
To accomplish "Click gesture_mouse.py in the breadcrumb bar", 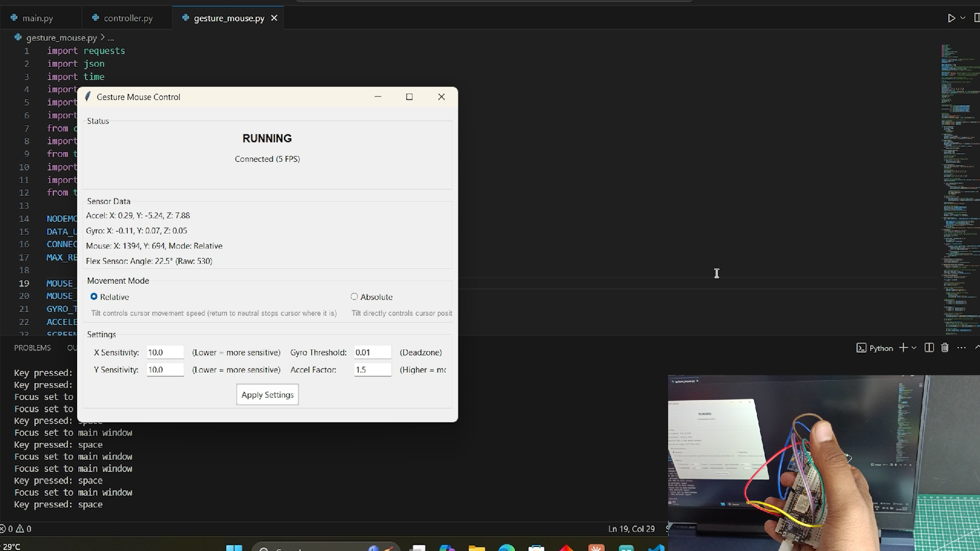I will coord(61,38).
